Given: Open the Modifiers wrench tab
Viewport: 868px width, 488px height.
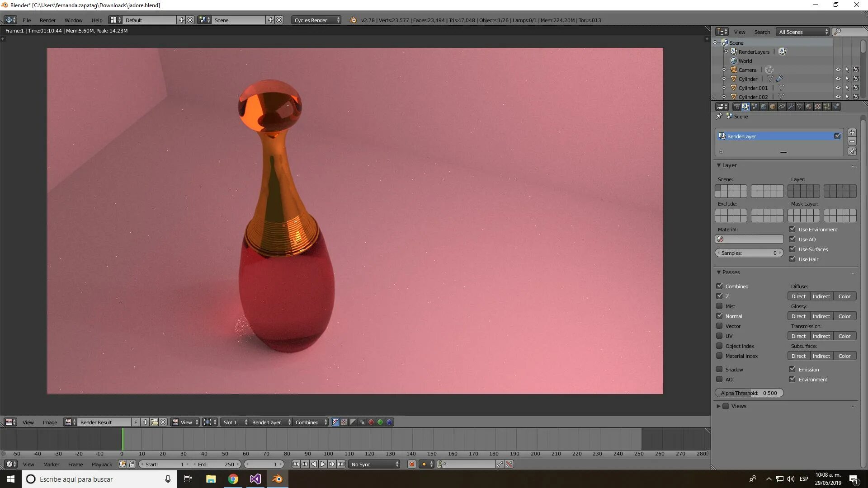Looking at the screenshot, I should click(791, 107).
